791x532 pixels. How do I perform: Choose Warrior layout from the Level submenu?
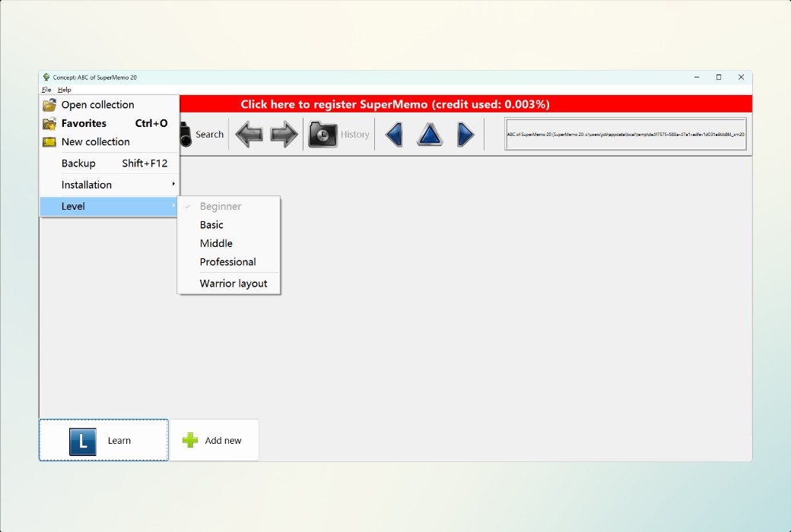coord(233,283)
